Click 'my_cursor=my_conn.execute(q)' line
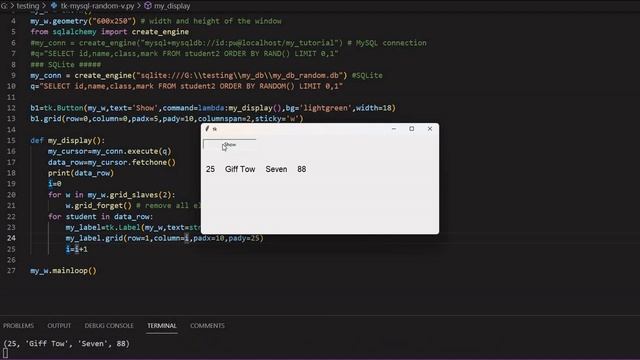The width and height of the screenshot is (640, 360). tap(109, 151)
